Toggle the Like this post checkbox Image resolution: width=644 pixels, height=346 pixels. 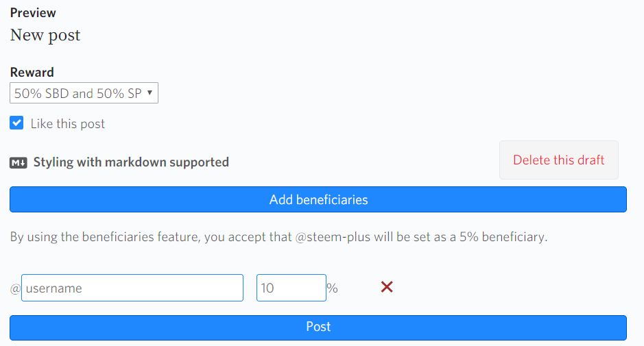point(16,123)
